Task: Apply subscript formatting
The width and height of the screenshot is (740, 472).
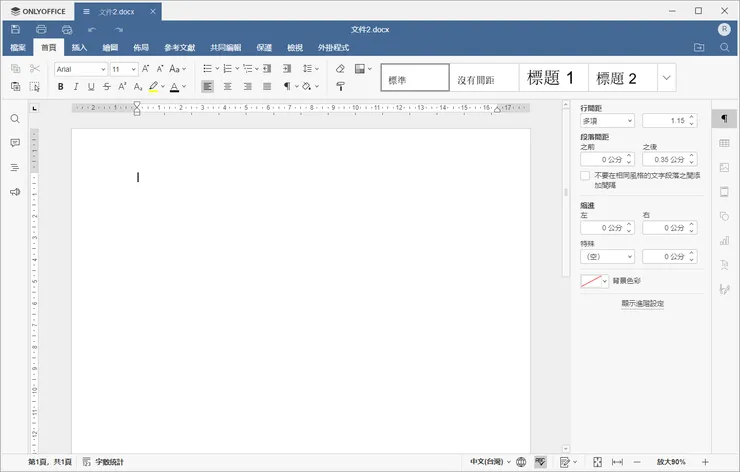Action: pos(138,86)
